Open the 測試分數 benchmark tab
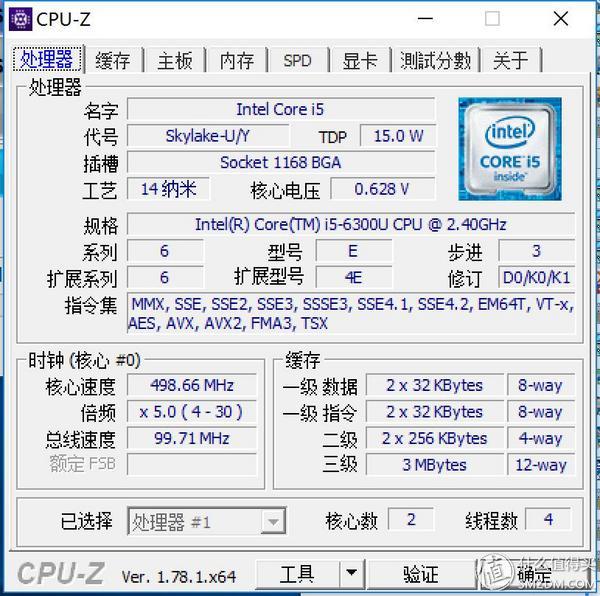The width and height of the screenshot is (600, 596). 435,60
